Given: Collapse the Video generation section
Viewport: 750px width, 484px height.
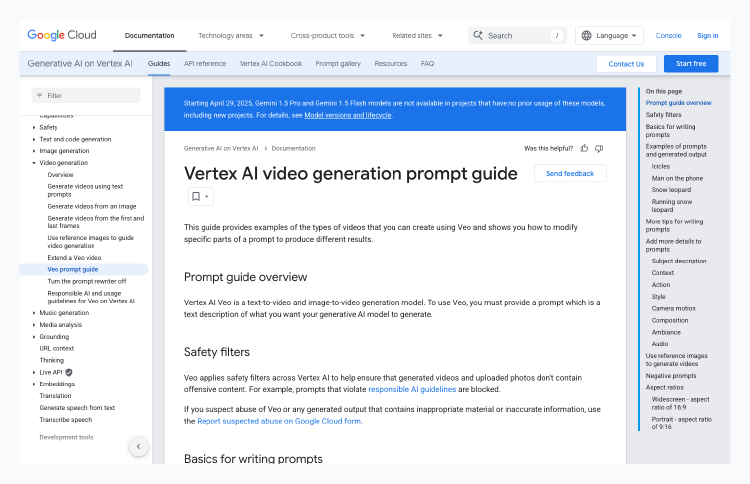Looking at the screenshot, I should [x=34, y=163].
